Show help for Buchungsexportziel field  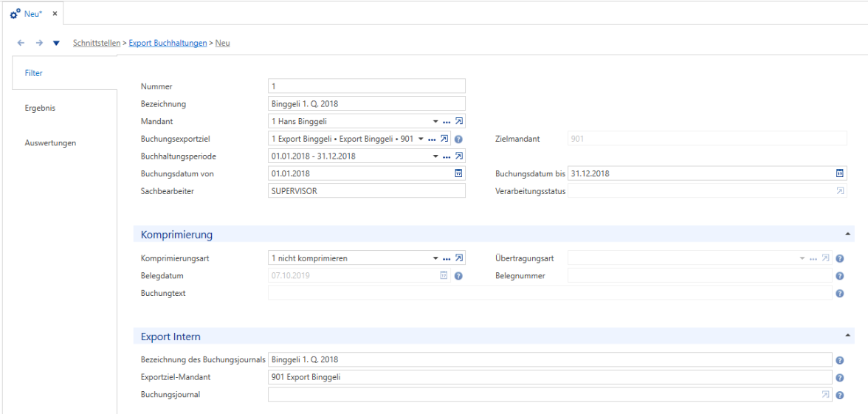point(458,139)
